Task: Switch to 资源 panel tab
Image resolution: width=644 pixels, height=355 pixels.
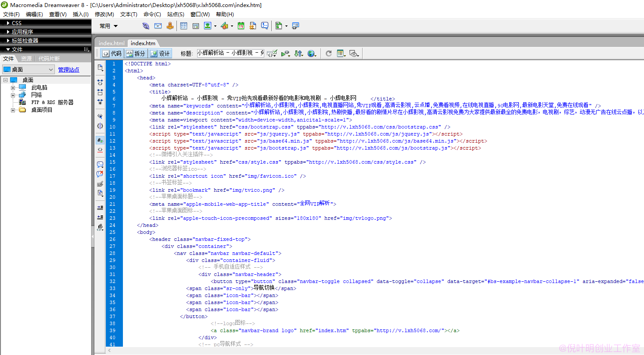Action: point(26,59)
